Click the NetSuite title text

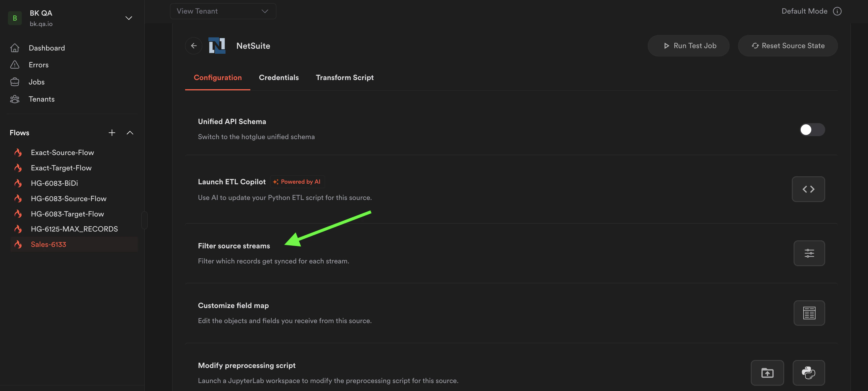point(253,46)
